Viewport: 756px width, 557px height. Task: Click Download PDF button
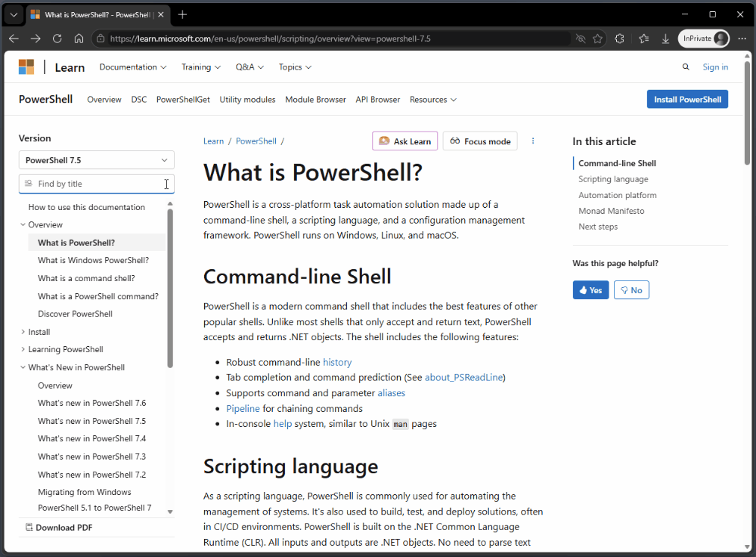coord(59,528)
